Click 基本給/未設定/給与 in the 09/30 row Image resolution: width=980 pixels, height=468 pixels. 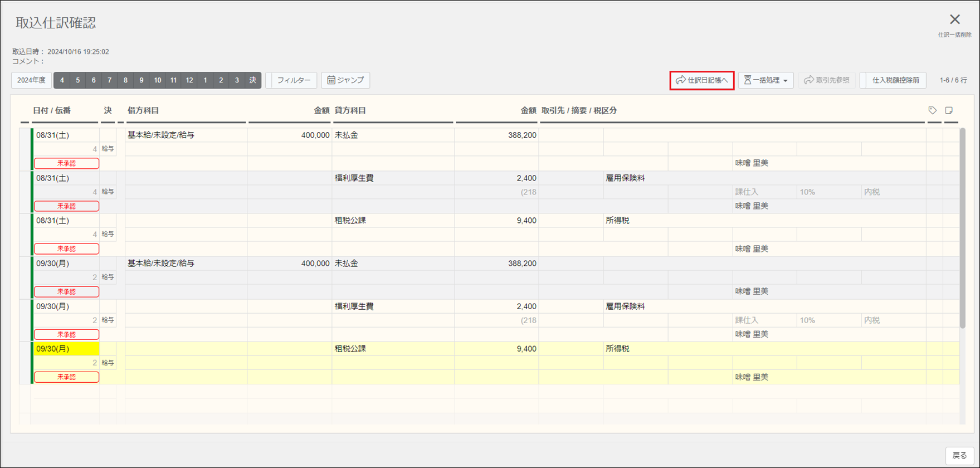click(161, 263)
